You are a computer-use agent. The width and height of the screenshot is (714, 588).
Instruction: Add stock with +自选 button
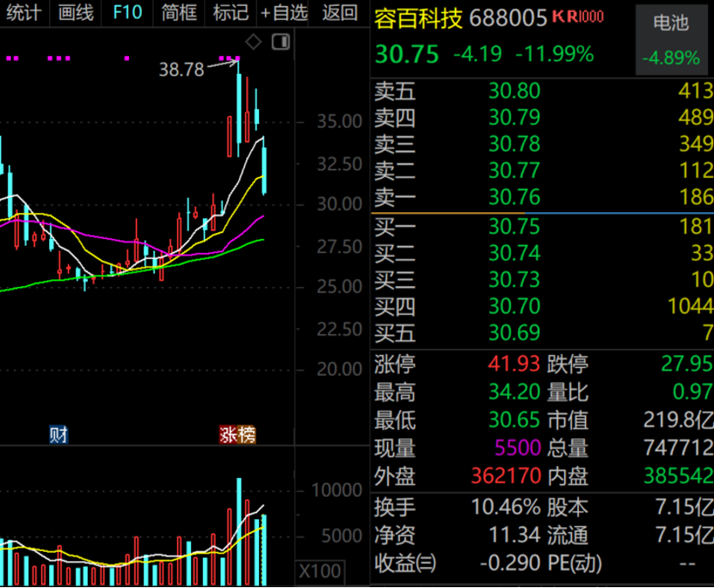coord(284,12)
